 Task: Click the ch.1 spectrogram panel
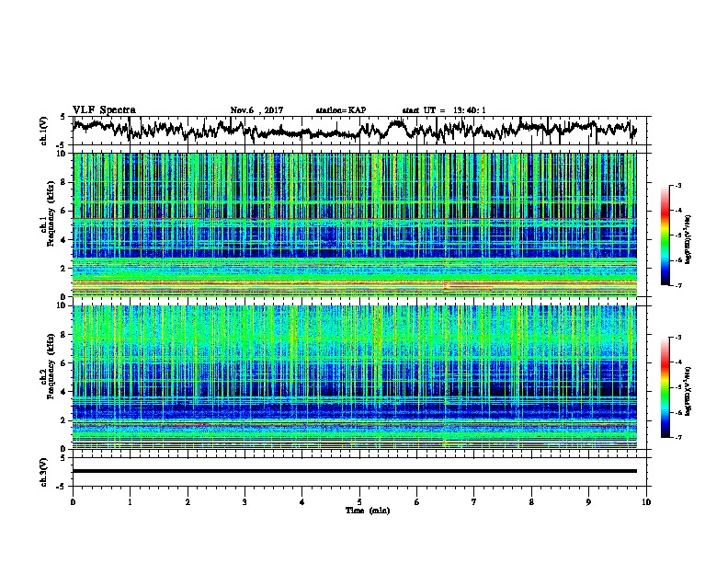tap(355, 224)
